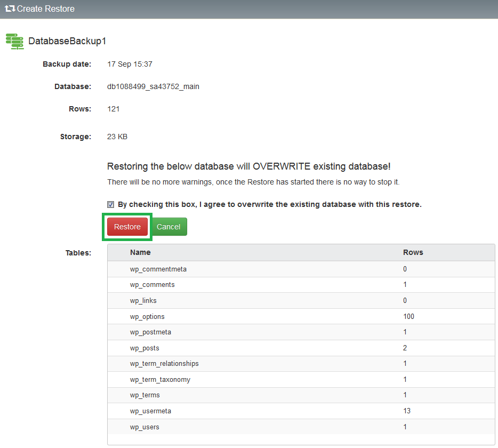
Task: Click the Create Restore arrows icon
Action: pyautogui.click(x=10, y=9)
